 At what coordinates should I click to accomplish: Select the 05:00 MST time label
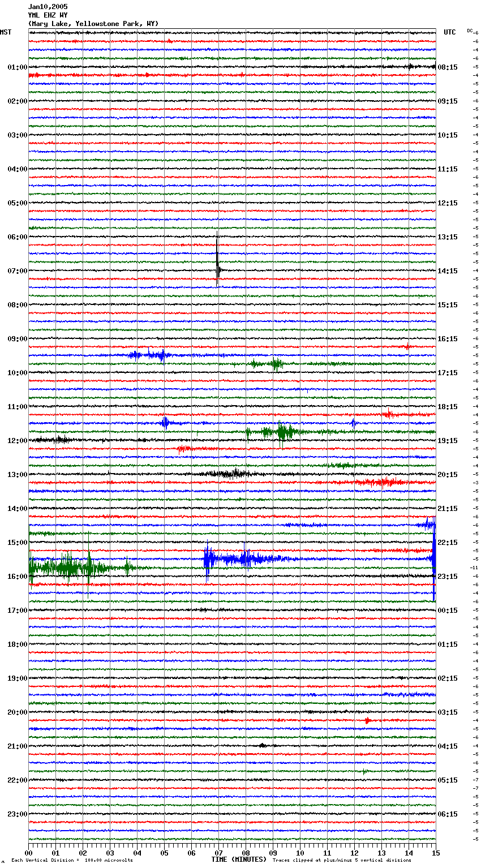pos(18,203)
